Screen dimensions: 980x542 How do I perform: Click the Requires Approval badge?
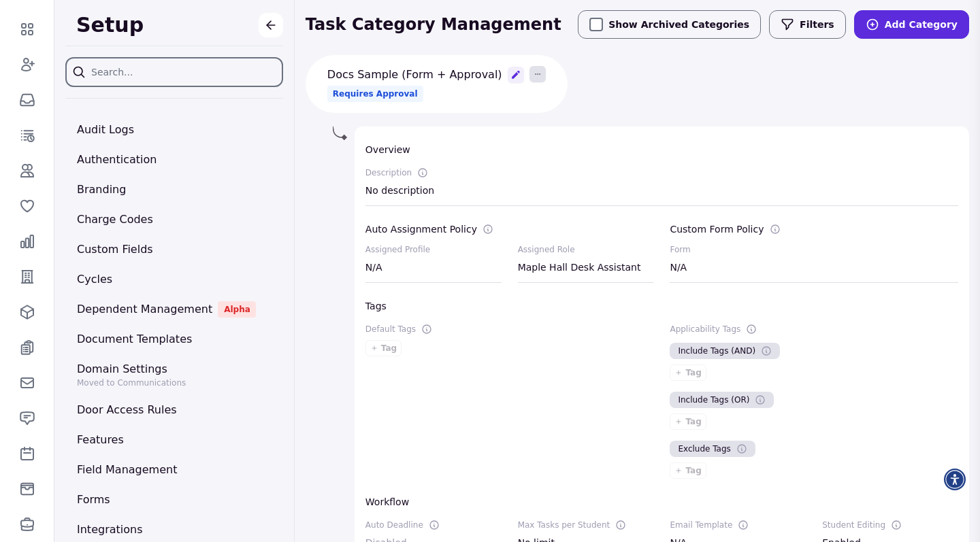pyautogui.click(x=375, y=94)
